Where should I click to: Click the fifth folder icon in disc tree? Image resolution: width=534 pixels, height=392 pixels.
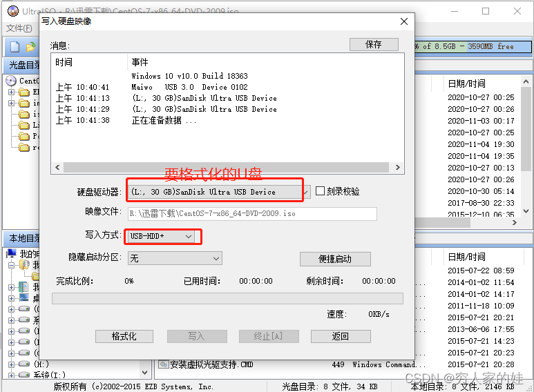(x=24, y=136)
